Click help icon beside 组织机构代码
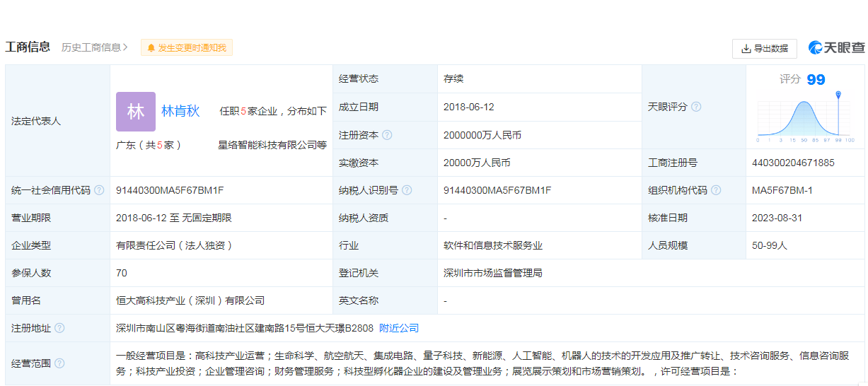 click(716, 190)
